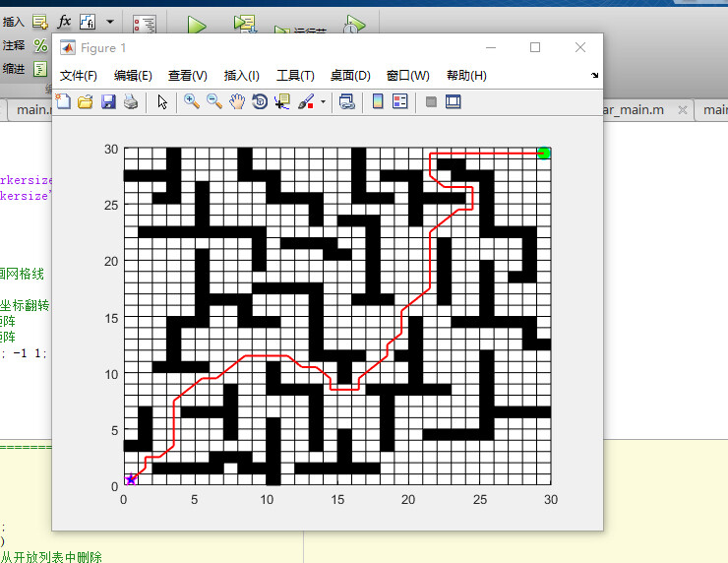Click the insert section icon next to 插入

click(40, 22)
